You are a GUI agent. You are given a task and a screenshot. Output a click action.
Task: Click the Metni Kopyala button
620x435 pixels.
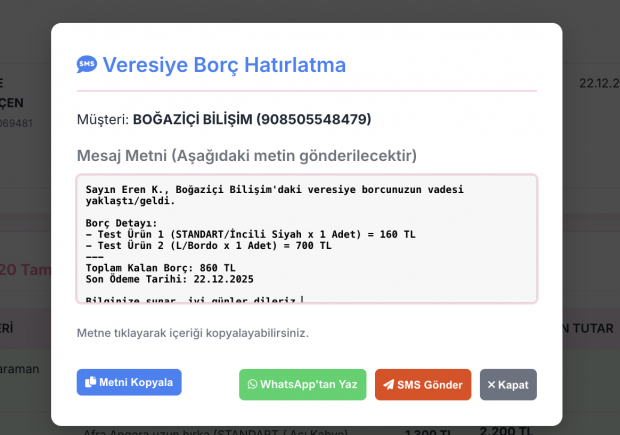tap(129, 382)
